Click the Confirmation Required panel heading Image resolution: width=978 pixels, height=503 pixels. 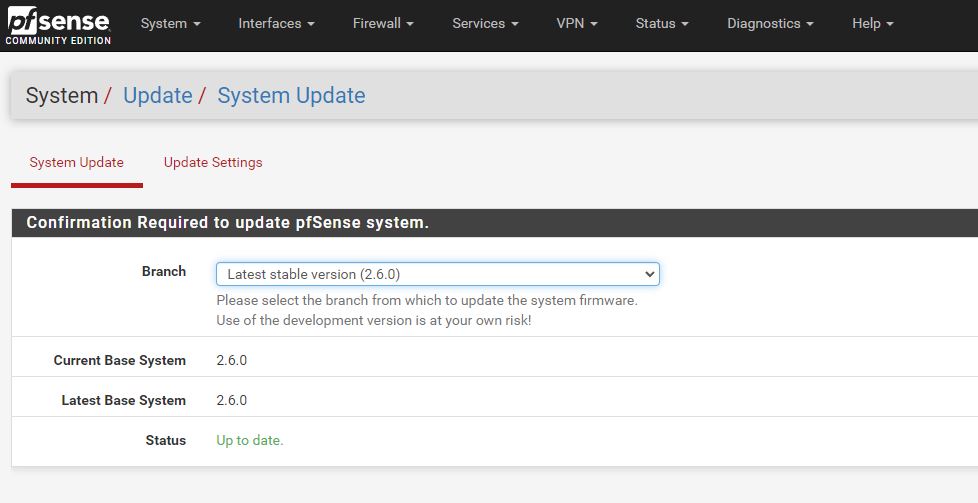(228, 223)
